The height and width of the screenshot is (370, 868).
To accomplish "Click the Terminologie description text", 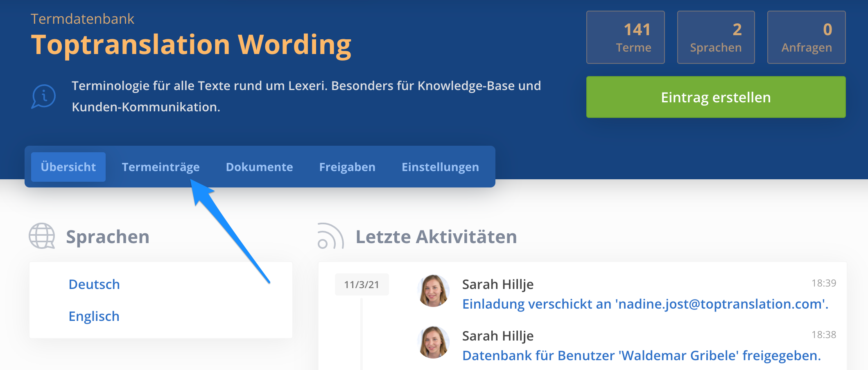I will coord(306,96).
